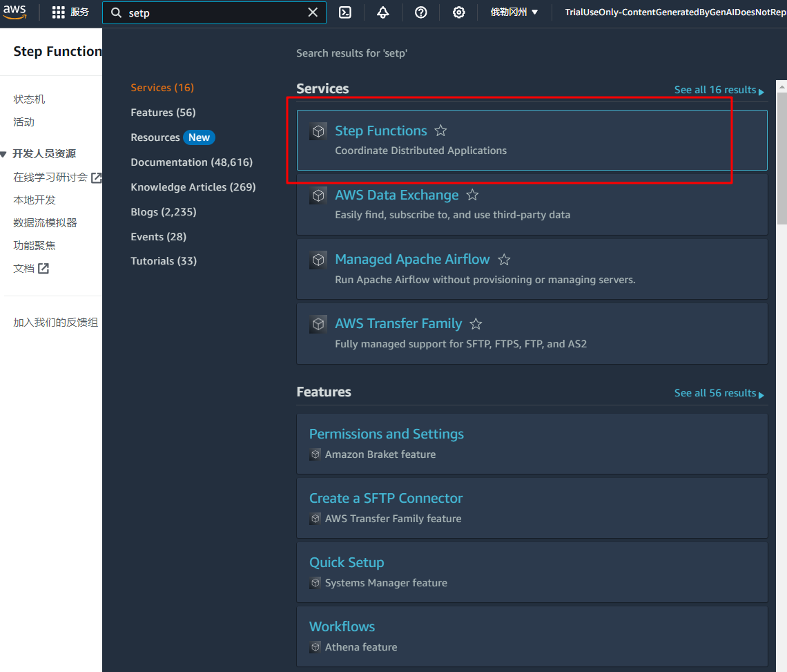
Task: Click the AWS Transfer Family cube icon
Action: tap(318, 324)
